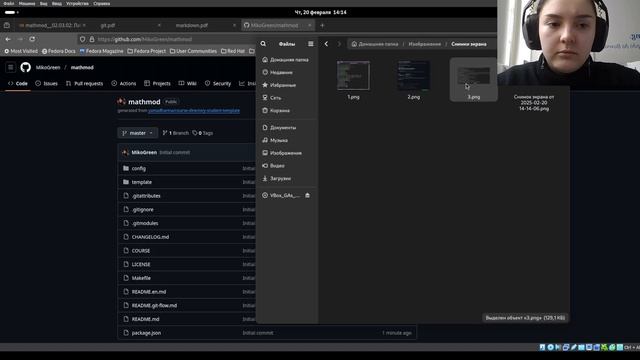Screen dimensions: 640x360
Task: Go back in the Firefox browser
Action: [8, 39]
